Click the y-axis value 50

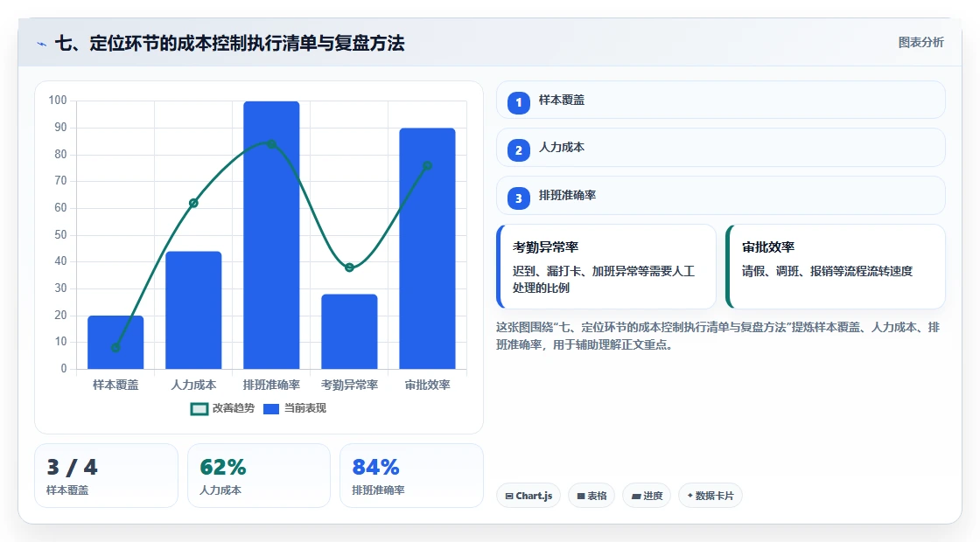[x=60, y=235]
